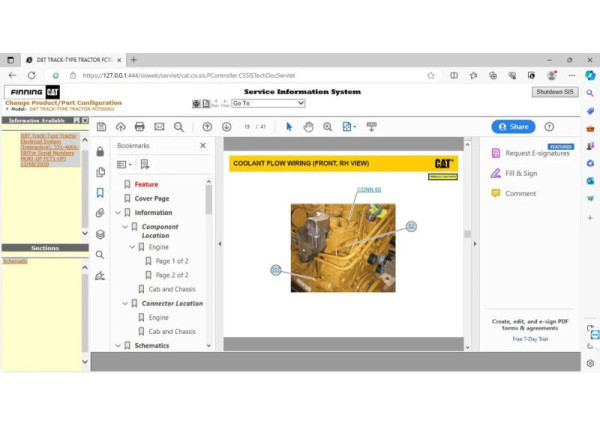Select the Page 2 of 2 bookmark
Image resolution: width=600 pixels, height=427 pixels.
tap(171, 275)
